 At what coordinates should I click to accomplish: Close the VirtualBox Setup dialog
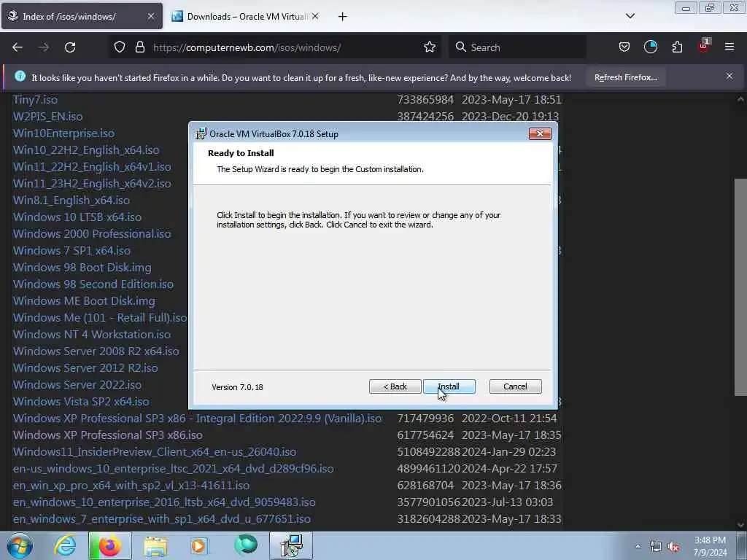(x=540, y=134)
